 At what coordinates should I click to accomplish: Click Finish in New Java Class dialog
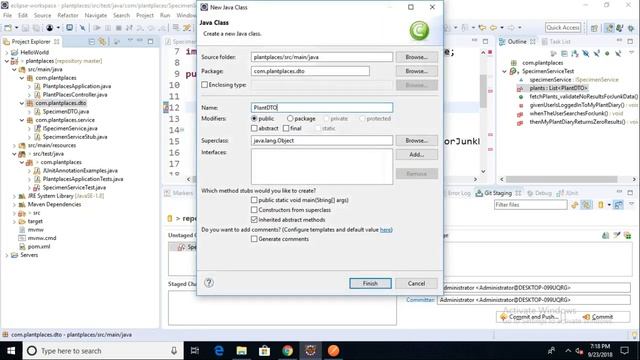[x=370, y=283]
